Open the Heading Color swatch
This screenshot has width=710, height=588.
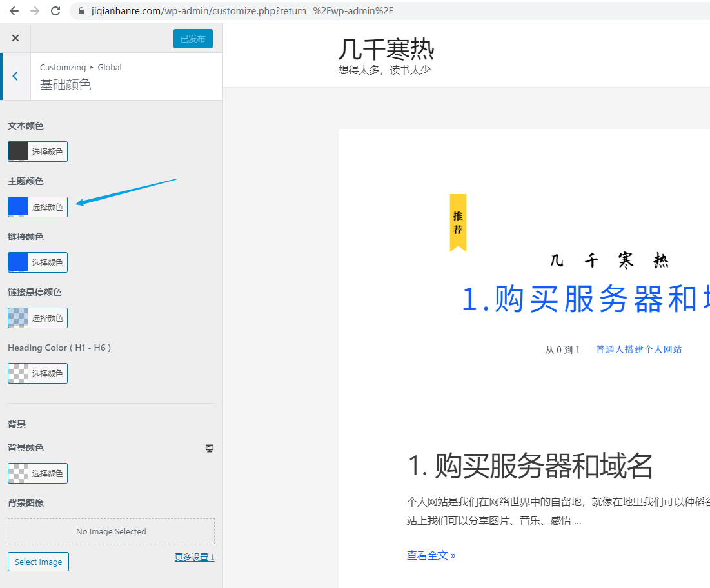pyautogui.click(x=17, y=373)
